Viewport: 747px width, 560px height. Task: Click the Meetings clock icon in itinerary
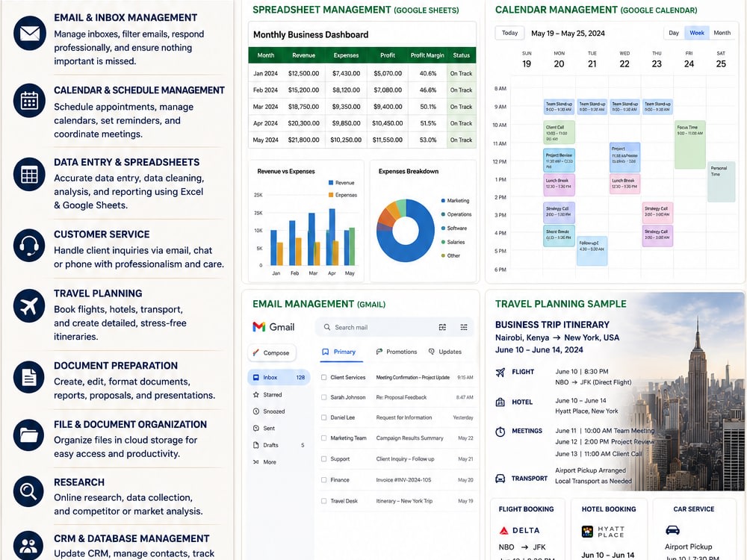(500, 432)
